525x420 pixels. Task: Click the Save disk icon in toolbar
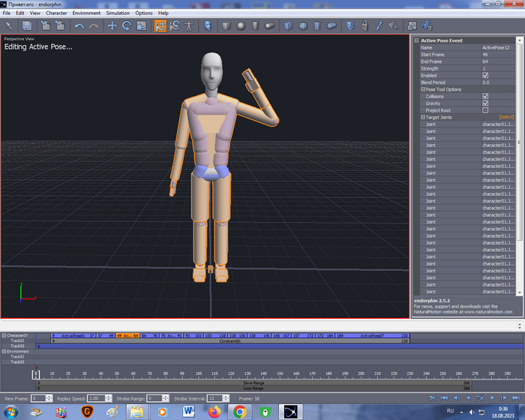[26, 25]
